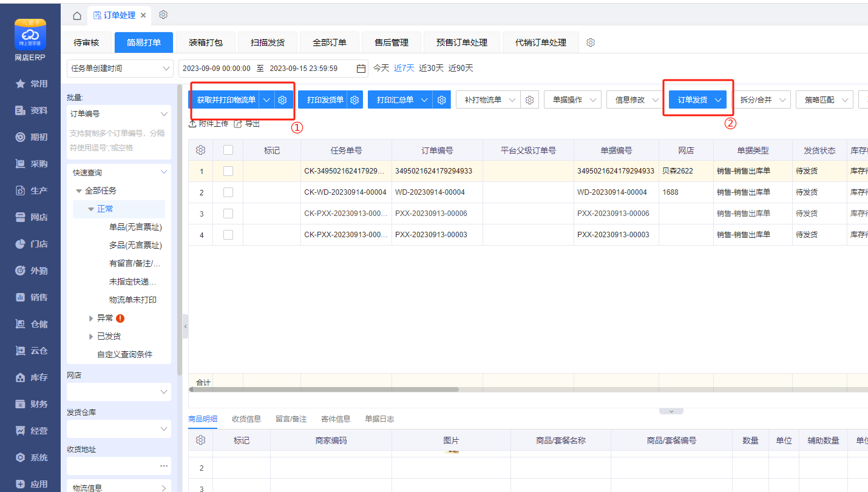The height and width of the screenshot is (492, 868).
Task: Switch to 装箱打包 tab
Action: pos(206,42)
